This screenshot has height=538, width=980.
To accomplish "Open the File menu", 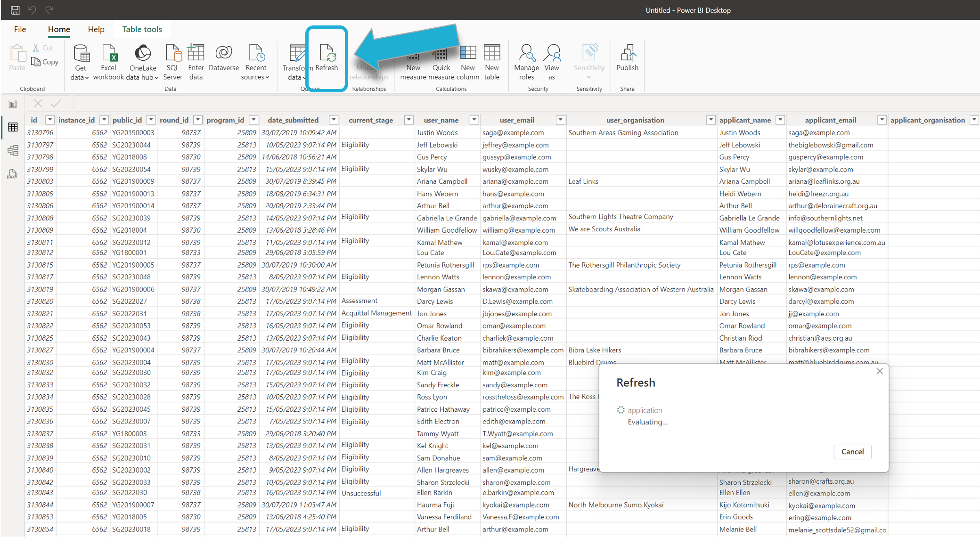I will coord(20,29).
